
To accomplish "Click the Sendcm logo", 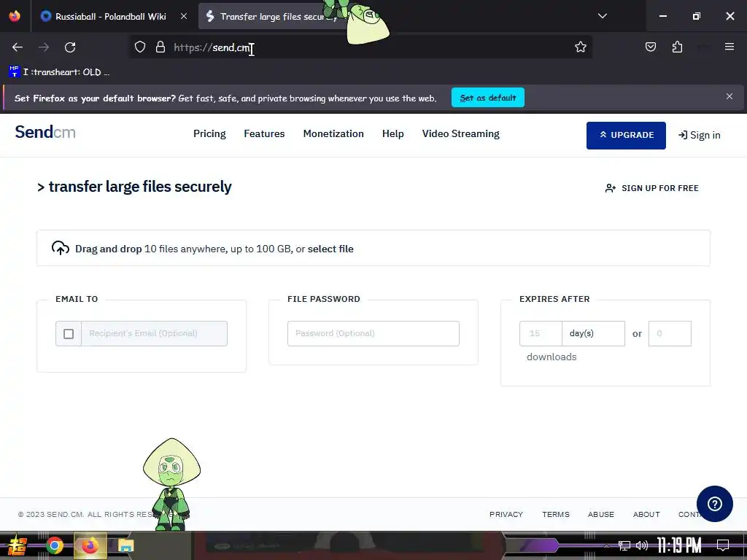I will point(45,132).
